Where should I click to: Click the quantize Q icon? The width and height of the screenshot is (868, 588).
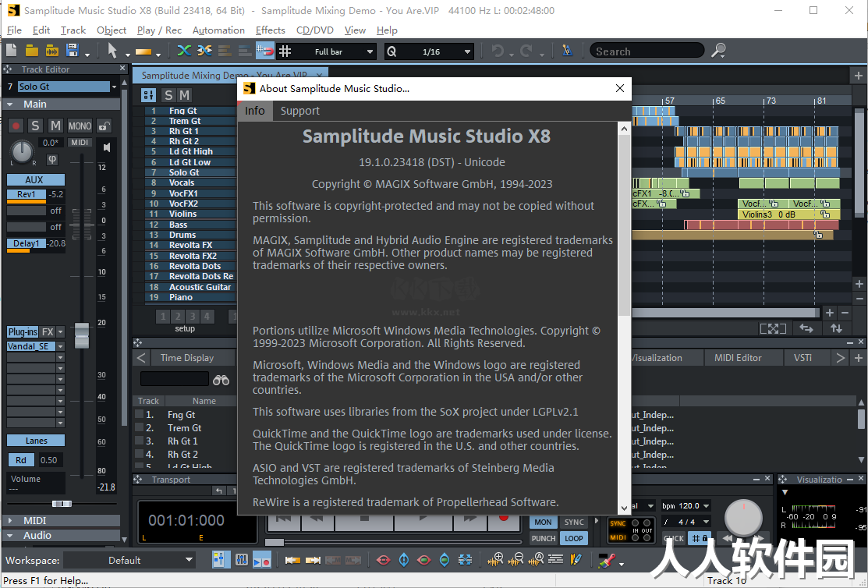(x=391, y=51)
